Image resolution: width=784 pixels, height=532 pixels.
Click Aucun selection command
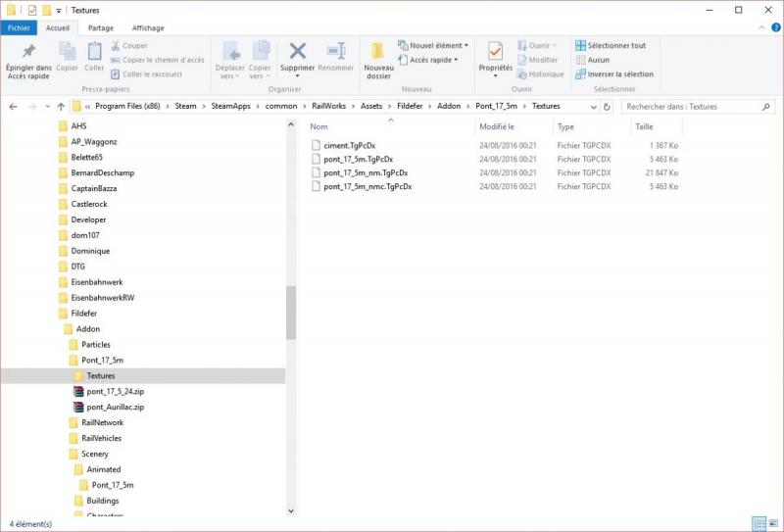tap(593, 60)
